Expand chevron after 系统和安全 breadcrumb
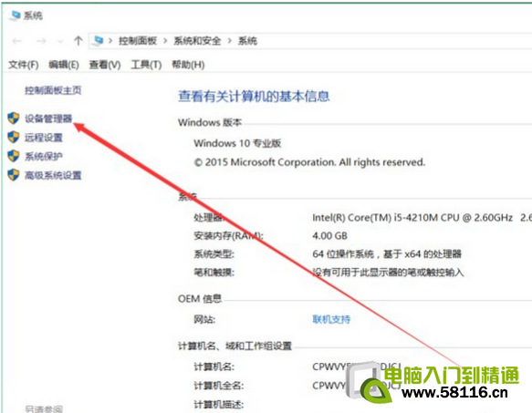Viewport: 532px width, 413px height. (230, 41)
